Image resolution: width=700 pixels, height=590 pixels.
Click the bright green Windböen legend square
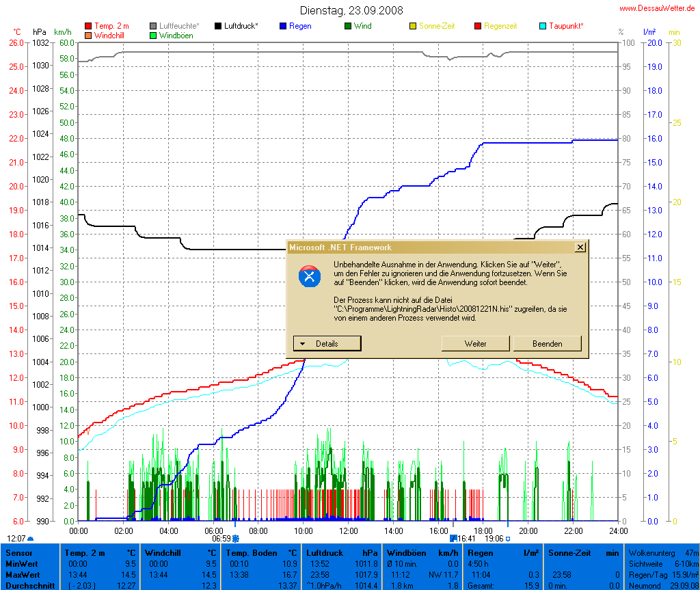(x=154, y=35)
